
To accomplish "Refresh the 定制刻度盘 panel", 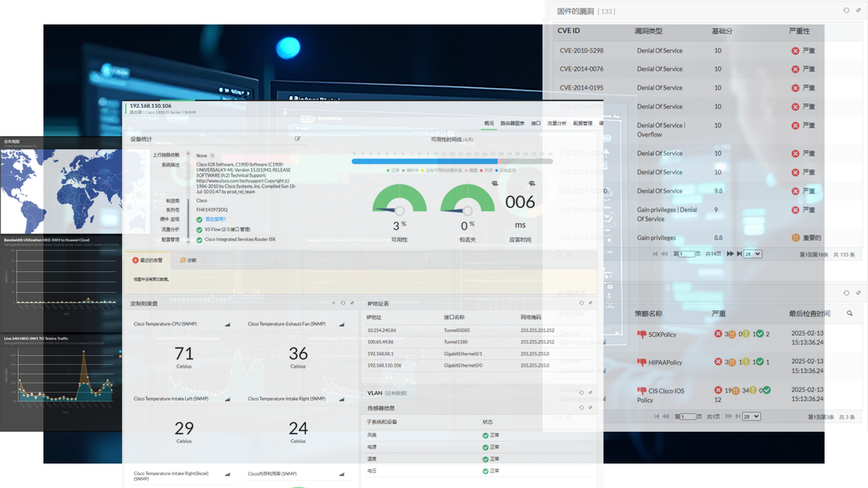I will tap(343, 303).
